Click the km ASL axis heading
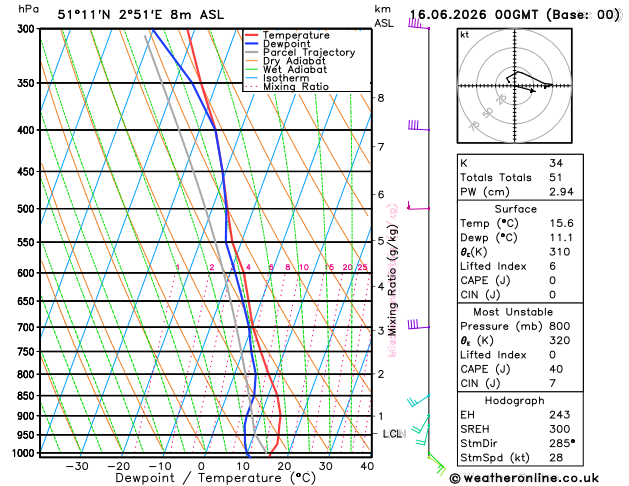This screenshot has width=629, height=486. click(x=383, y=16)
